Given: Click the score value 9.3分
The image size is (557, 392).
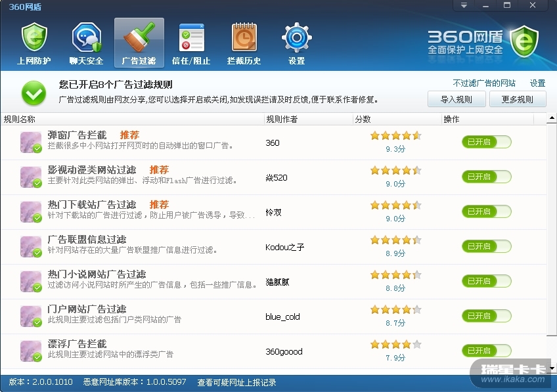Looking at the screenshot, I should click(395, 149).
